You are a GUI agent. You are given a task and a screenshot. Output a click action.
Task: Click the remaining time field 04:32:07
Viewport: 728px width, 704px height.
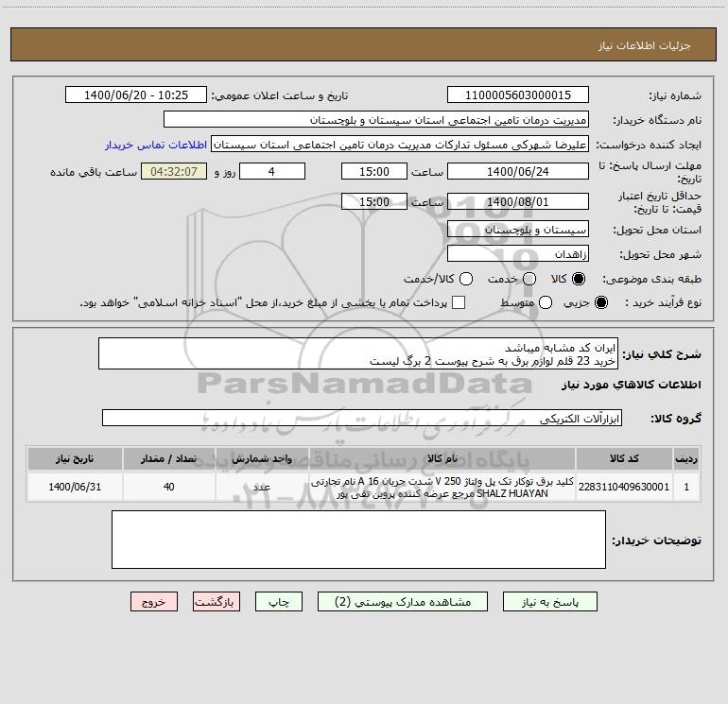tap(174, 171)
